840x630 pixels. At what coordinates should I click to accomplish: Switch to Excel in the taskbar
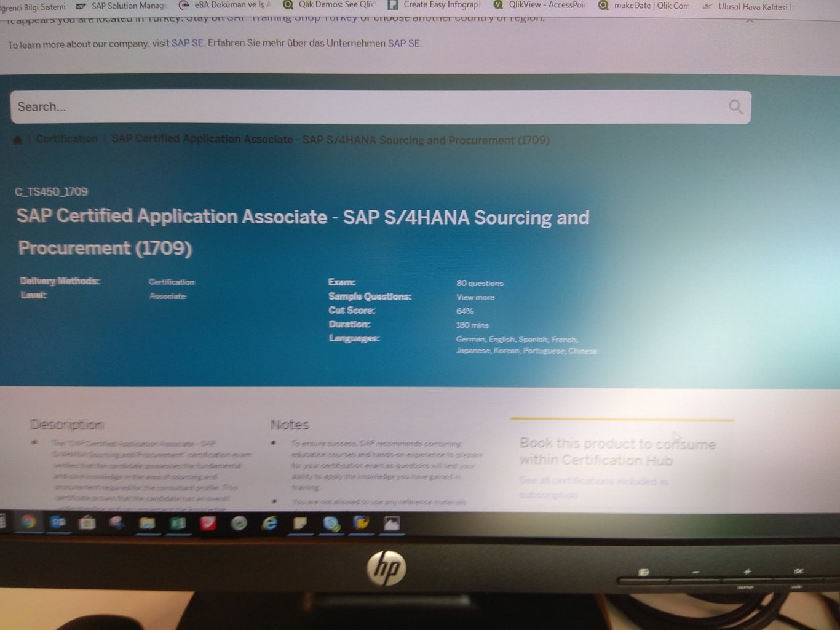(178, 524)
